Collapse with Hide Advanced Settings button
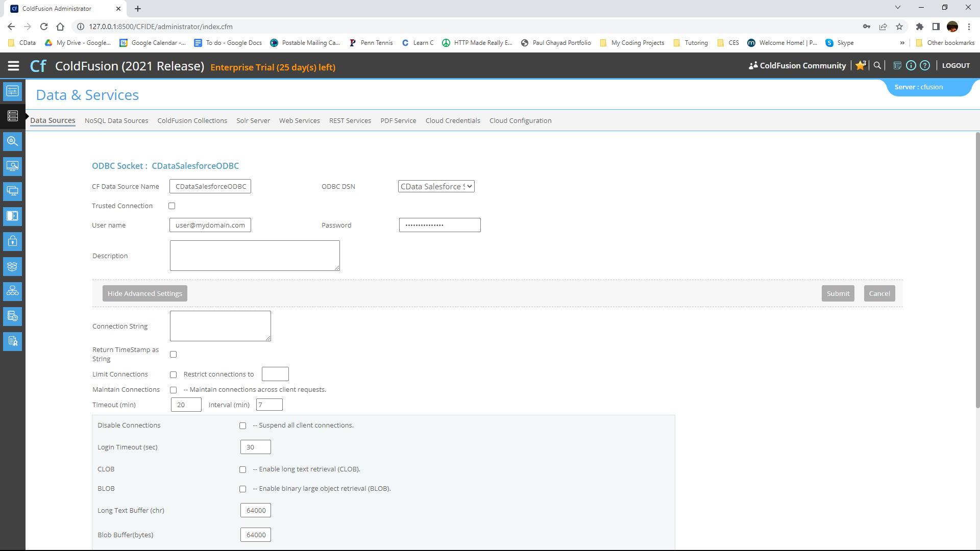Image resolution: width=980 pixels, height=551 pixels. pyautogui.click(x=144, y=293)
